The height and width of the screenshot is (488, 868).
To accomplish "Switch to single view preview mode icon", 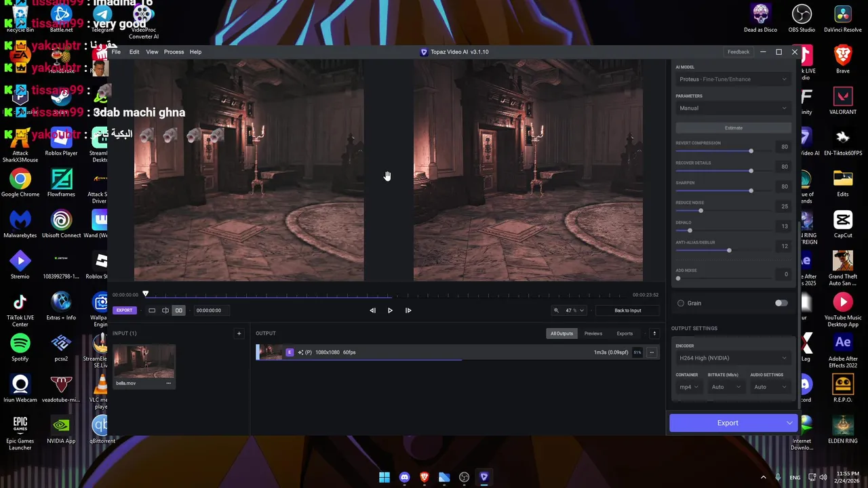I will tap(152, 310).
